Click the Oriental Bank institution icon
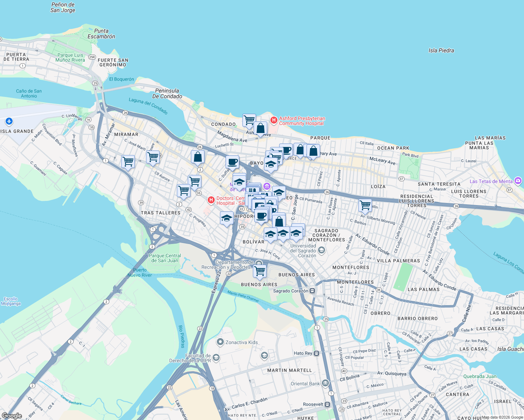Image resolution: width=524 pixels, height=420 pixels. click(326, 384)
